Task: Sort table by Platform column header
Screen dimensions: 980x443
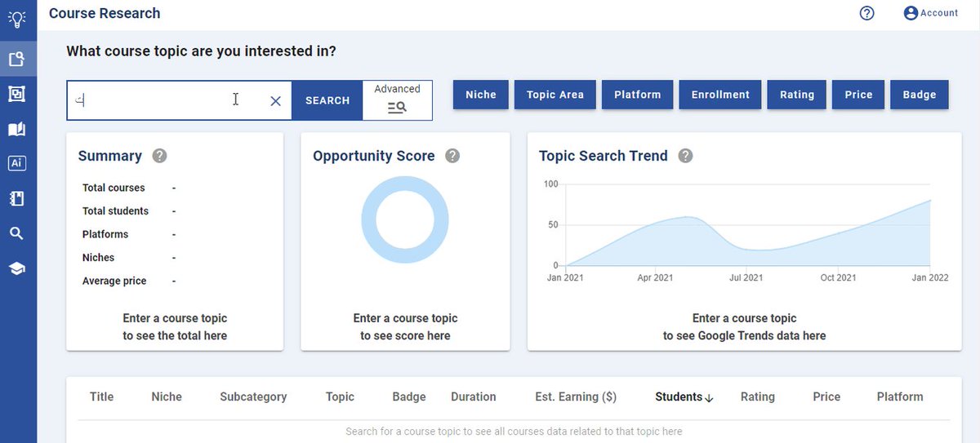Action: [900, 396]
